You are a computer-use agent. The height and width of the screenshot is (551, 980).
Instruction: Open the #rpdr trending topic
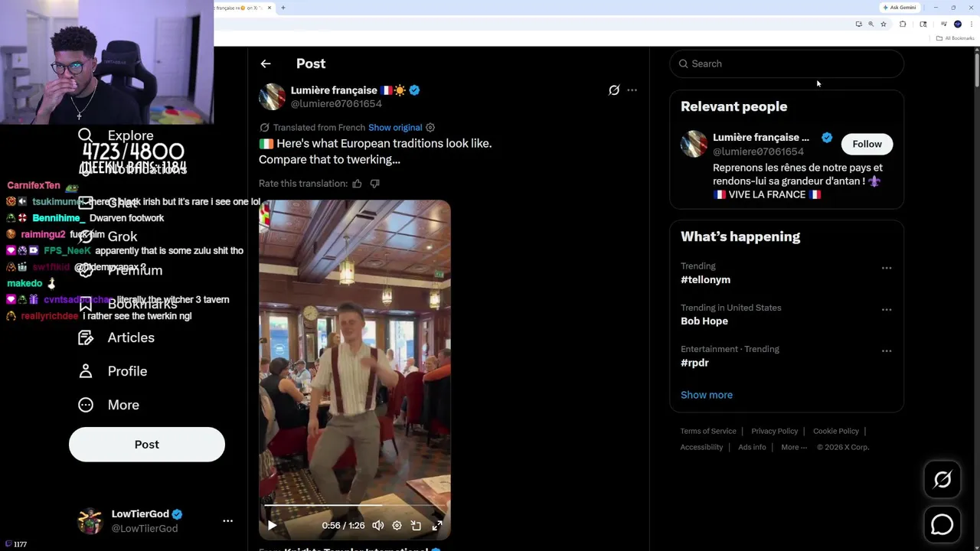pyautogui.click(x=694, y=363)
